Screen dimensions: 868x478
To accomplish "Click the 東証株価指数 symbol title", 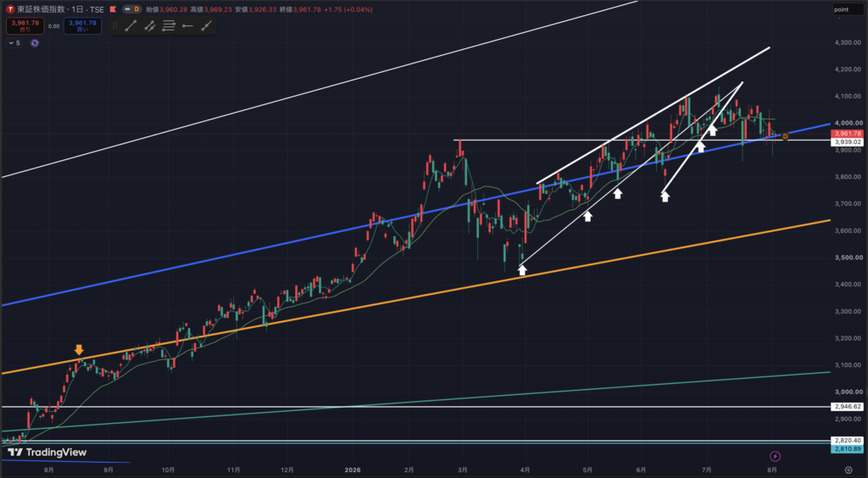I will (x=40, y=9).
